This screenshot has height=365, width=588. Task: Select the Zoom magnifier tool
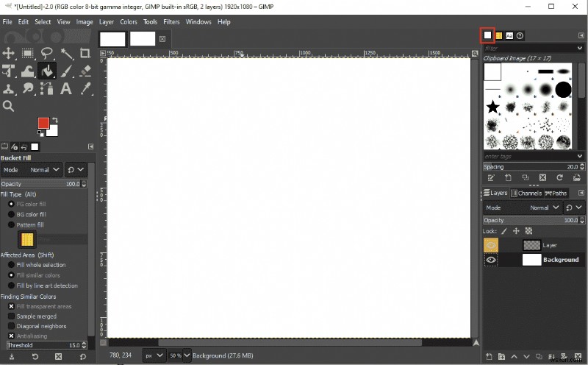point(9,106)
